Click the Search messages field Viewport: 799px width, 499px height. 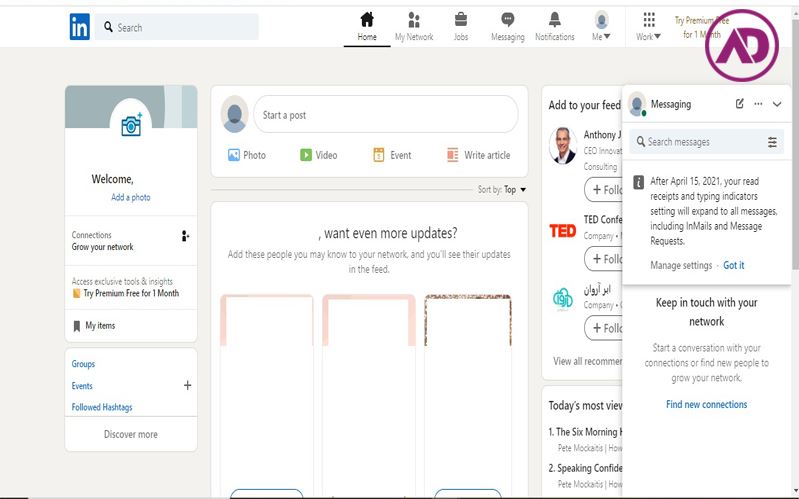pos(706,142)
